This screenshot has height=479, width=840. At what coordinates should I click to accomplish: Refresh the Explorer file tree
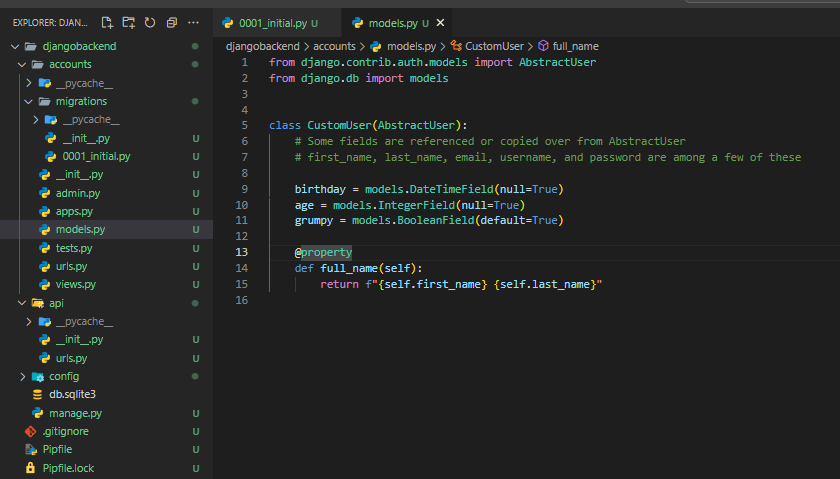[149, 21]
